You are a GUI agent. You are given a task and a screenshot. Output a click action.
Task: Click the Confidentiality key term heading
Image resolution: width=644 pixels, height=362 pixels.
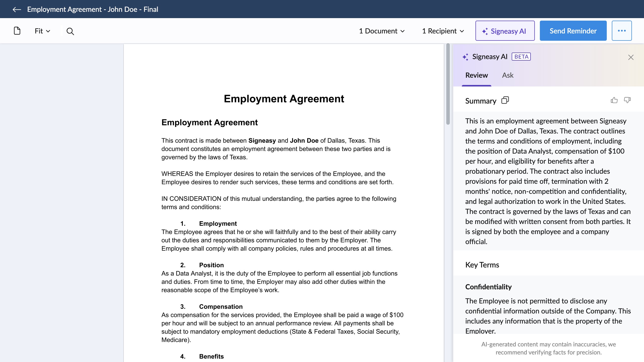tap(488, 287)
